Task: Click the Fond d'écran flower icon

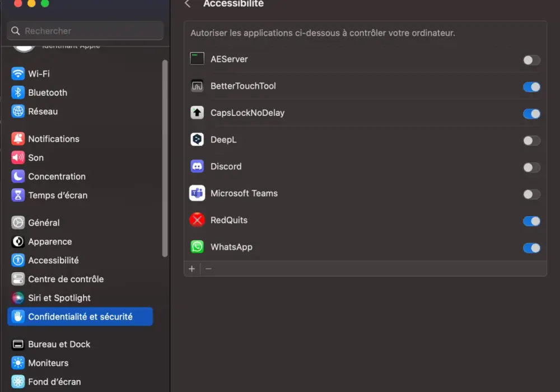Action: [18, 382]
